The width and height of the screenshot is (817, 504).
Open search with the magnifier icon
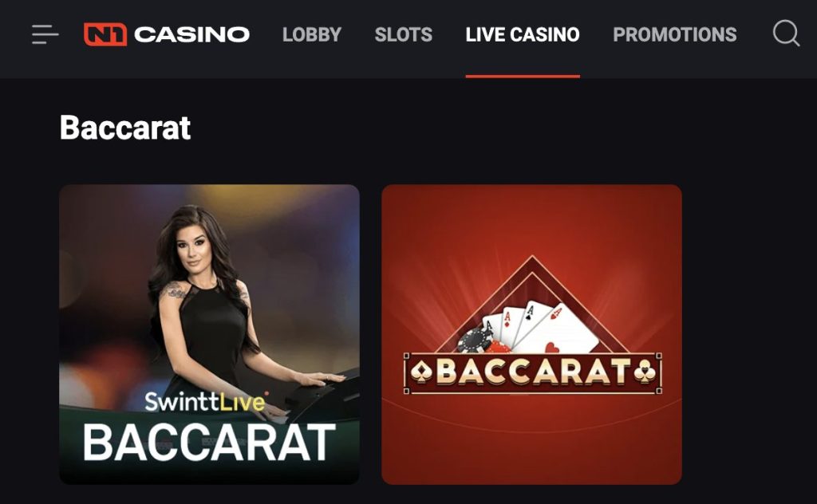pos(786,33)
